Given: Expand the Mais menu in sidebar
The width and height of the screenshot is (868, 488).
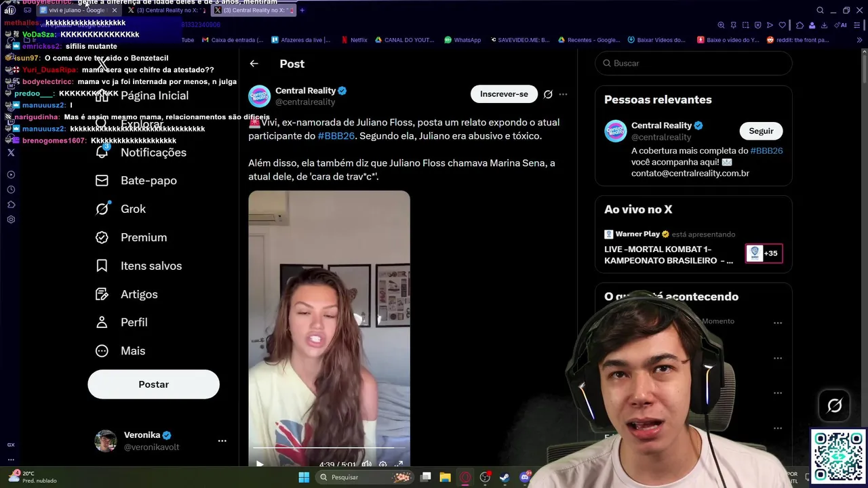Looking at the screenshot, I should [120, 350].
